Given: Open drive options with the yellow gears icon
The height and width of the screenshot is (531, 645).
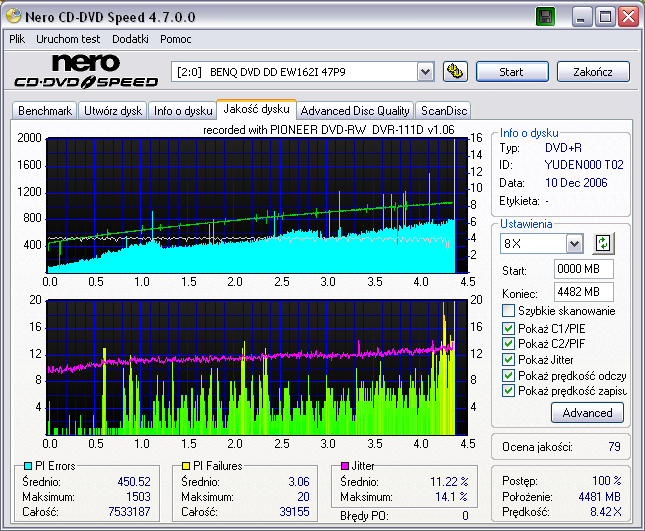Looking at the screenshot, I should (x=455, y=72).
